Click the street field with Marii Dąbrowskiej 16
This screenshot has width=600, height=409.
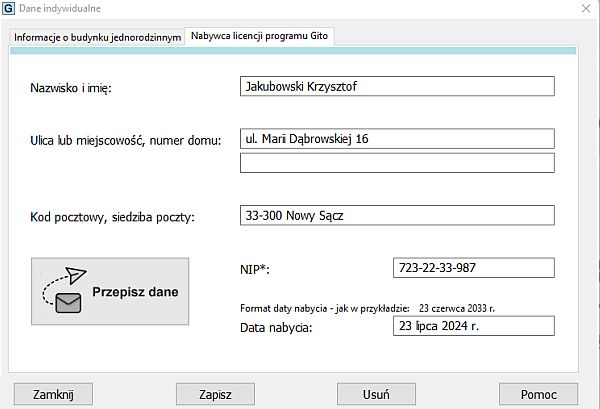click(397, 139)
